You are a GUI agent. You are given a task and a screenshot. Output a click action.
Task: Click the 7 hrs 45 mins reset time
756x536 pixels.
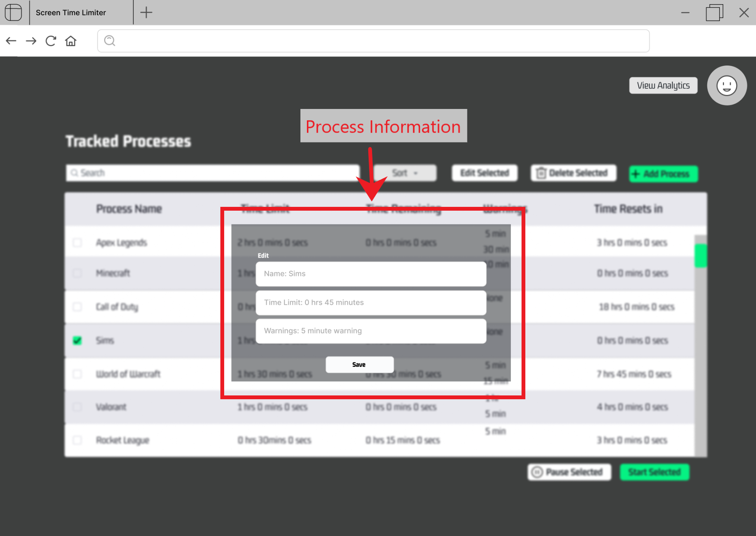(634, 374)
